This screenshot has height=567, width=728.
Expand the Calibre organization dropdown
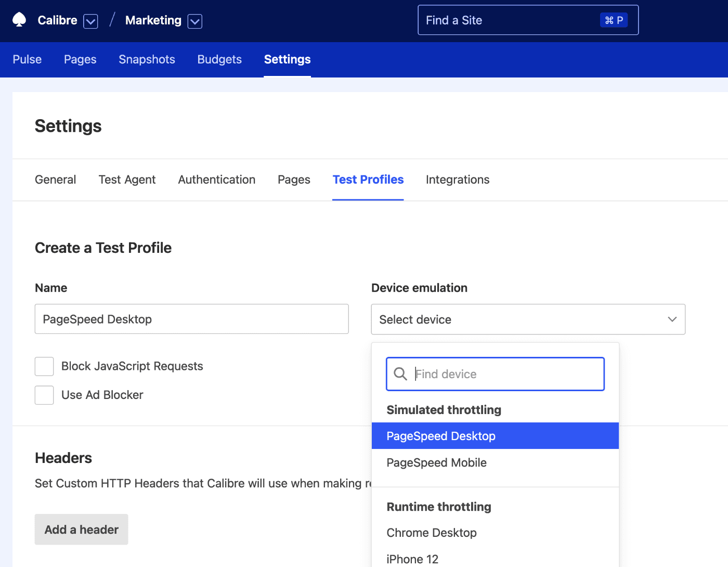91,21
